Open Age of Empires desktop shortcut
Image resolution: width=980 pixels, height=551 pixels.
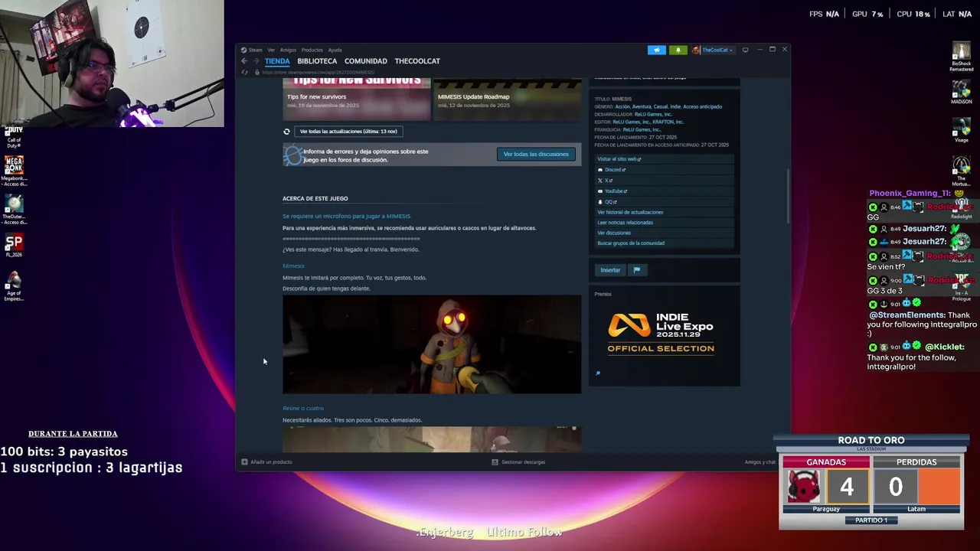[x=14, y=286]
